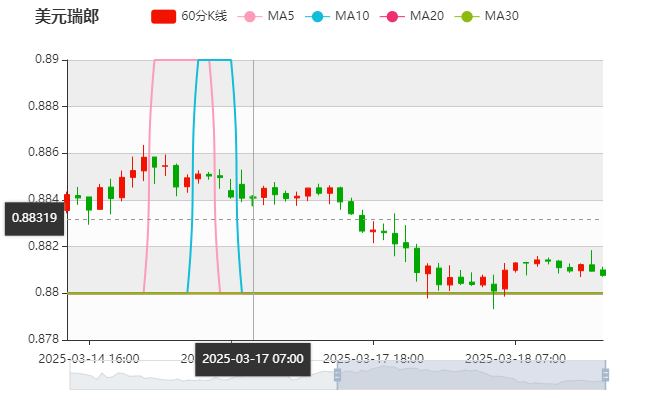Click the olive horizontal line at 0.88
The height and width of the screenshot is (400, 670).
(x=400, y=293)
